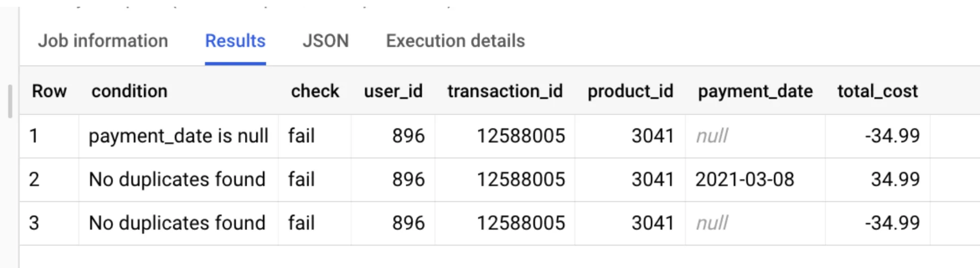Click the product_id column header

click(630, 91)
